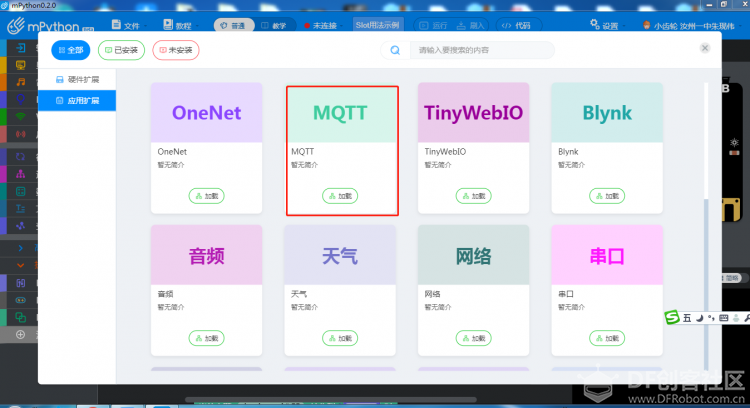750x408 pixels.
Task: Toggle the moon icon in IME toolbar
Action: click(700, 318)
